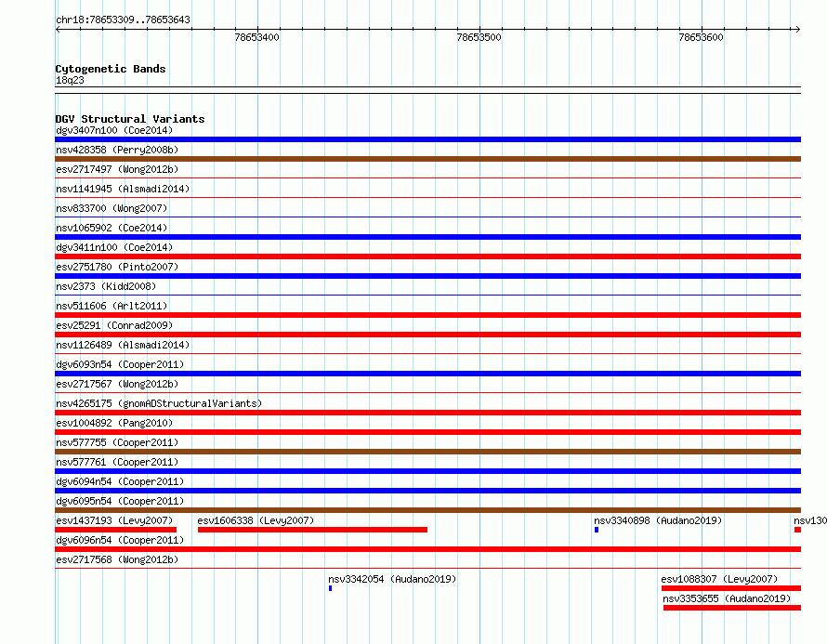Click the small blue marker under nsv3342054
Screen dimensions: 827x644
click(330, 588)
